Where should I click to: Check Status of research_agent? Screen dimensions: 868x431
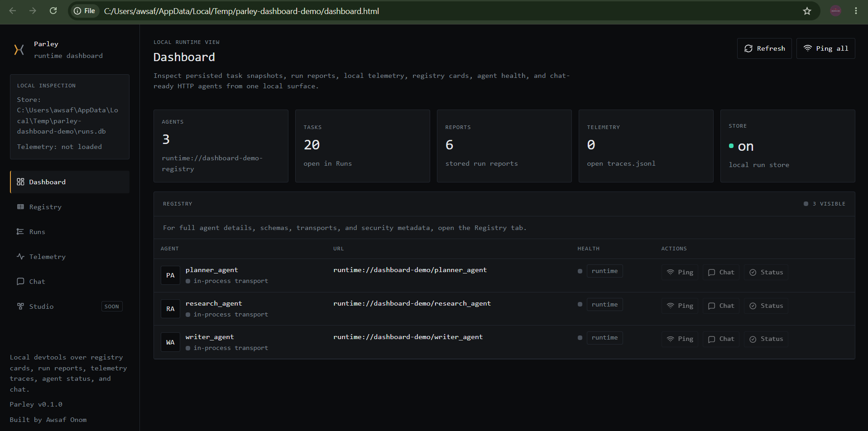pyautogui.click(x=766, y=306)
